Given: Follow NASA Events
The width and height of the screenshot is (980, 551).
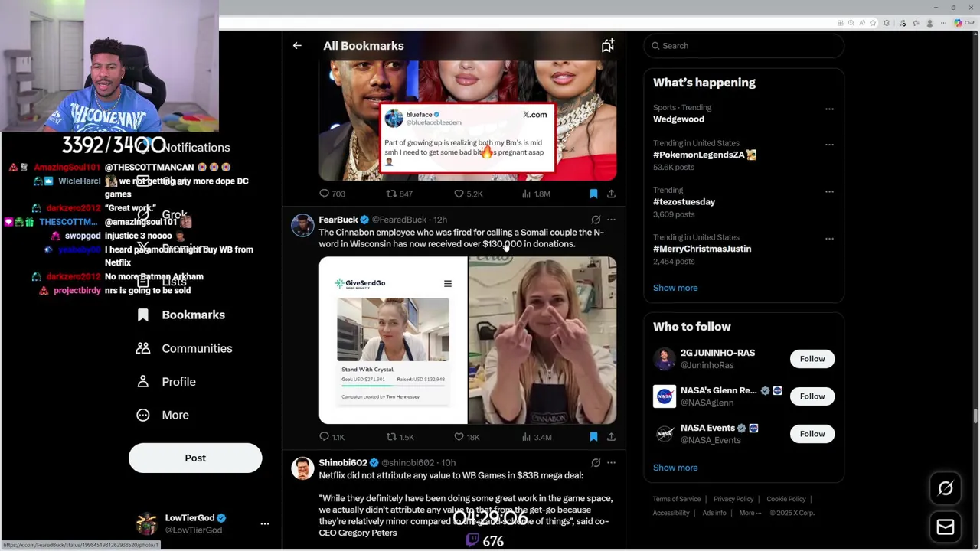Looking at the screenshot, I should tap(812, 434).
